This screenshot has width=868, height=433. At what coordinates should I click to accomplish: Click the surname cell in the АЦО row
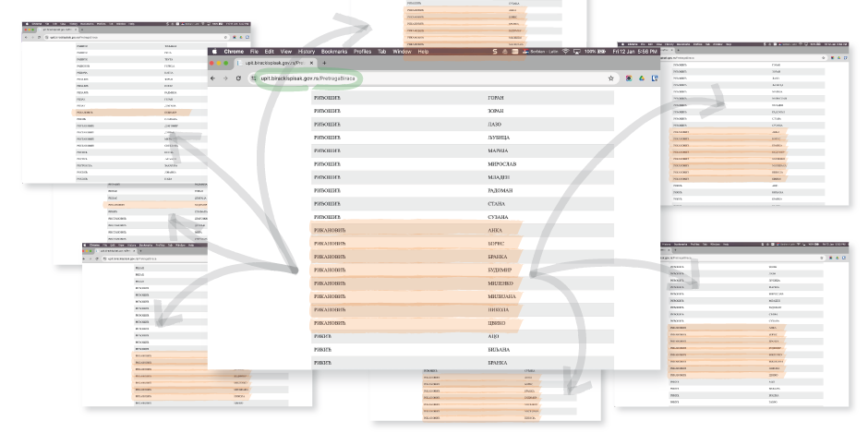coord(322,337)
